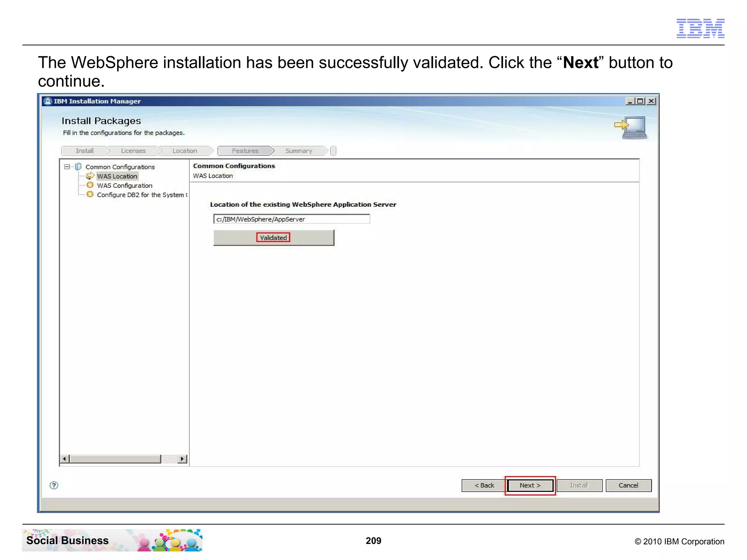This screenshot has width=747, height=560.
Task: Select WAS Location in the tree
Action: pyautogui.click(x=117, y=176)
